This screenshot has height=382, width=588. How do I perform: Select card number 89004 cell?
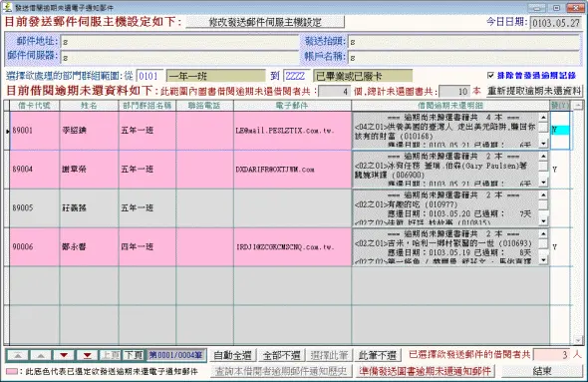pos(35,170)
